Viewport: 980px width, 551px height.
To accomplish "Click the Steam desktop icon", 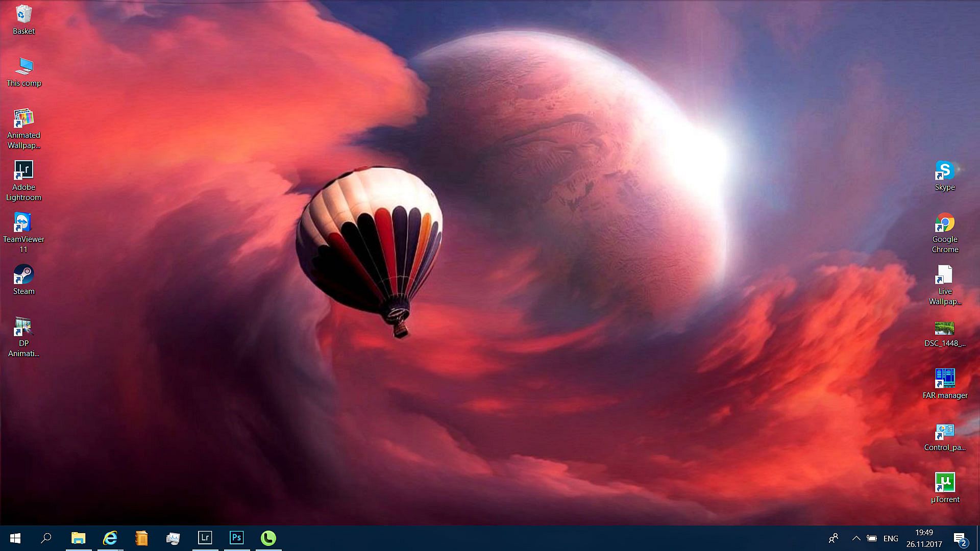I will click(x=23, y=274).
